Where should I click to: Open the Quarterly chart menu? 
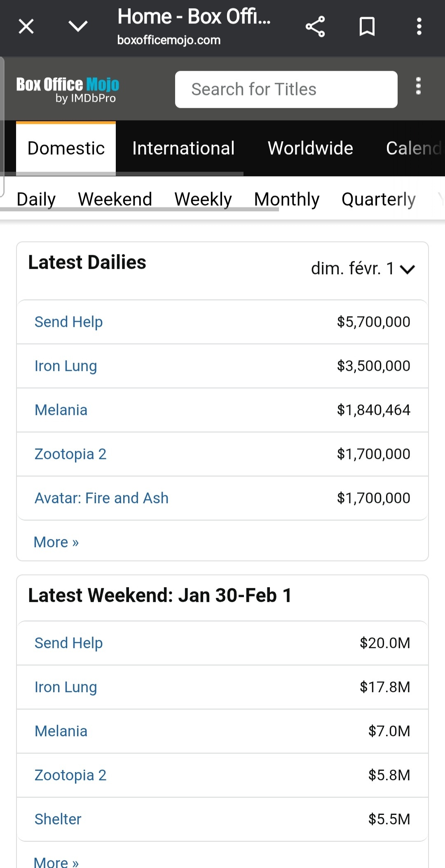[378, 199]
